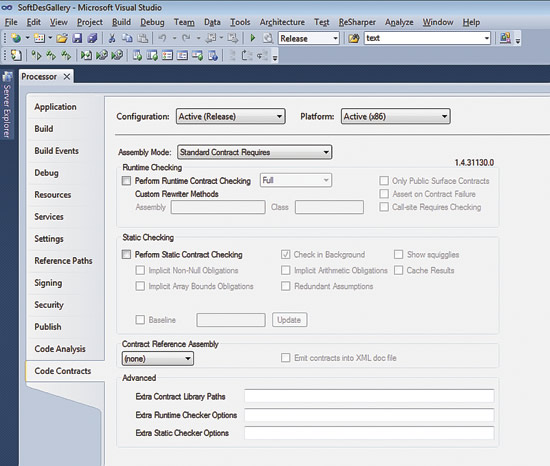The height and width of the screenshot is (466, 550).
Task: Start debugging with green play icon
Action: tap(253, 38)
